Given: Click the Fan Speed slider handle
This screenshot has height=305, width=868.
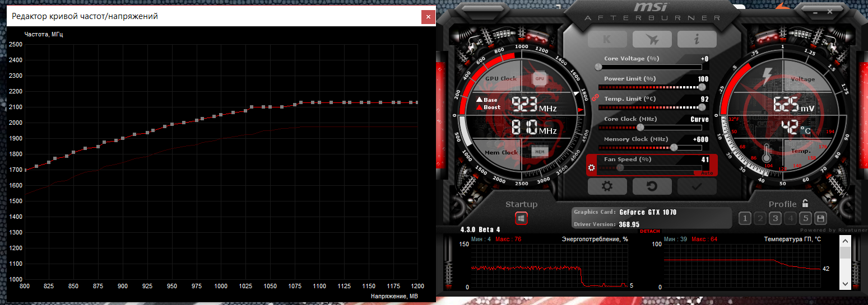Looking at the screenshot, I should pyautogui.click(x=620, y=167).
